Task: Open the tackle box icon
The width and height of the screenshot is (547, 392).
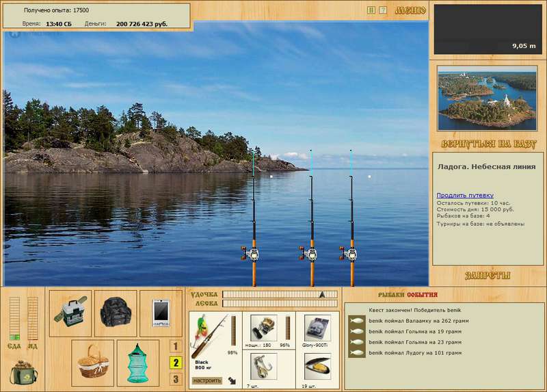Action: coord(70,313)
